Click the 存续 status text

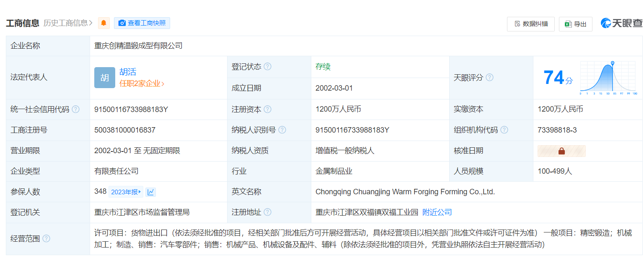tap(323, 67)
